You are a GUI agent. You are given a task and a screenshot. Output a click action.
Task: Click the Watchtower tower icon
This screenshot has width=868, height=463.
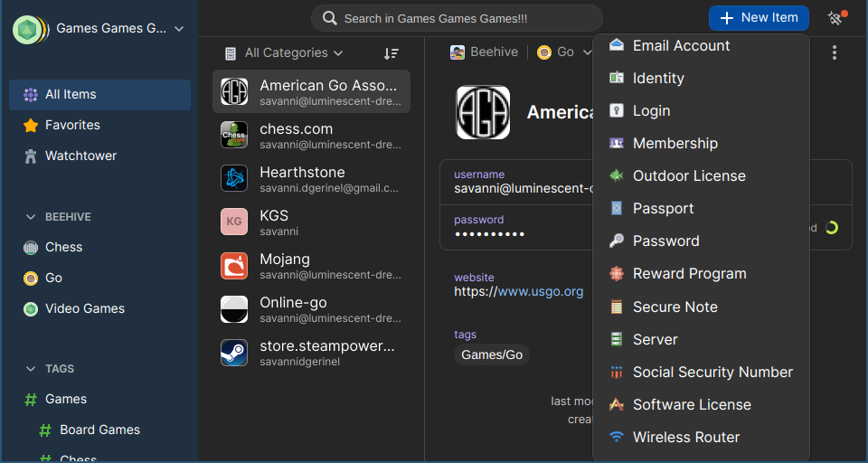[x=31, y=156]
